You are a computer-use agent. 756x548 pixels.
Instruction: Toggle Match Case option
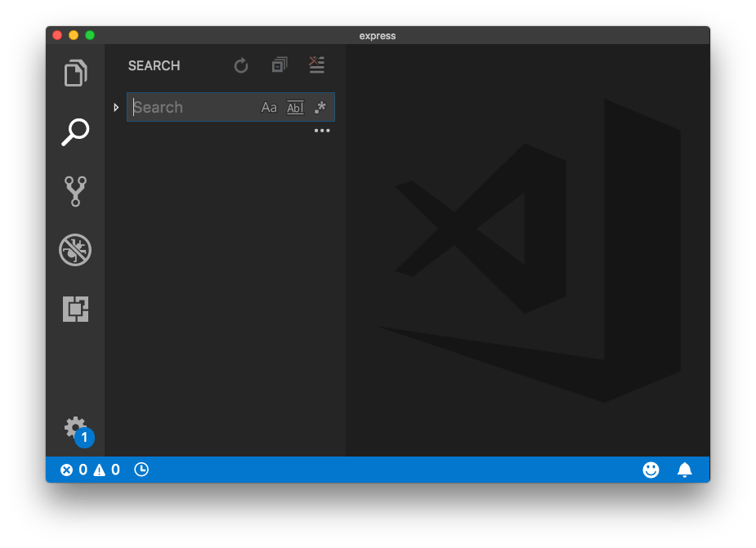click(x=269, y=107)
